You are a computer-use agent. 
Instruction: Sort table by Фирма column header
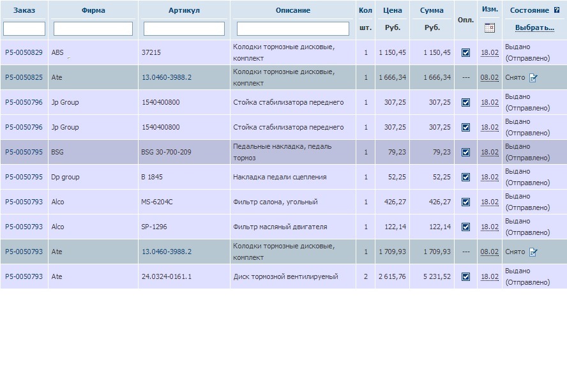point(93,10)
